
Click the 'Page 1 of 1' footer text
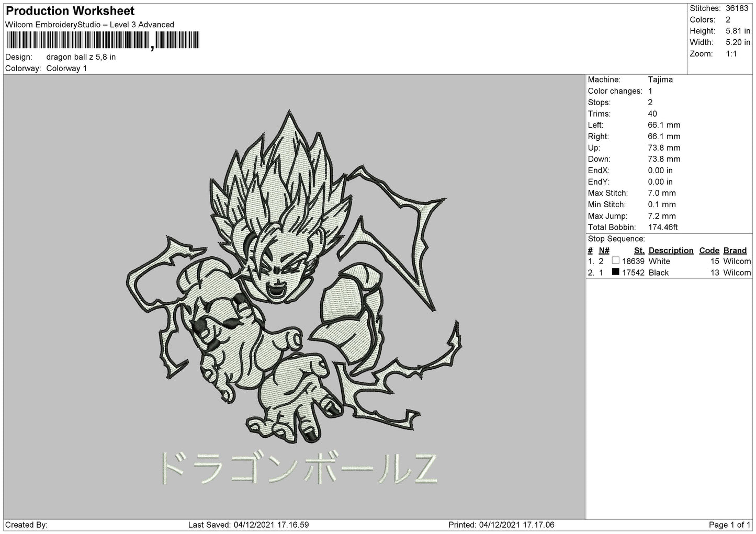pyautogui.click(x=729, y=525)
